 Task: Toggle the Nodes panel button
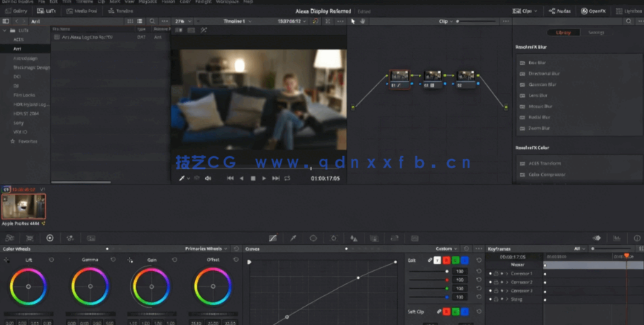click(x=560, y=11)
